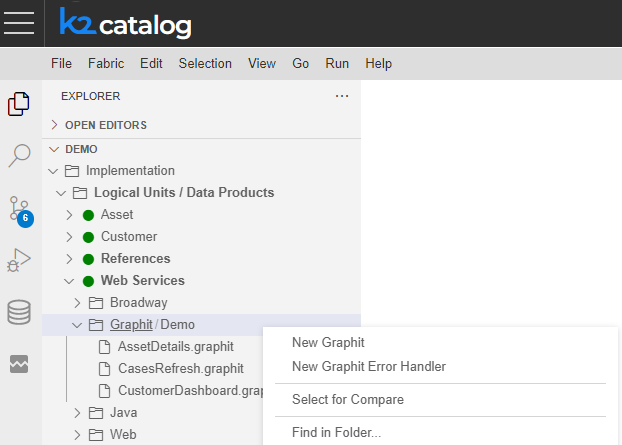
Task: Click Select for Compare option
Action: (347, 400)
